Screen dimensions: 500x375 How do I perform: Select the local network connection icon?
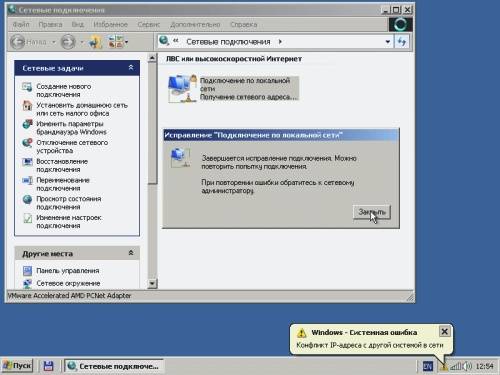183,89
